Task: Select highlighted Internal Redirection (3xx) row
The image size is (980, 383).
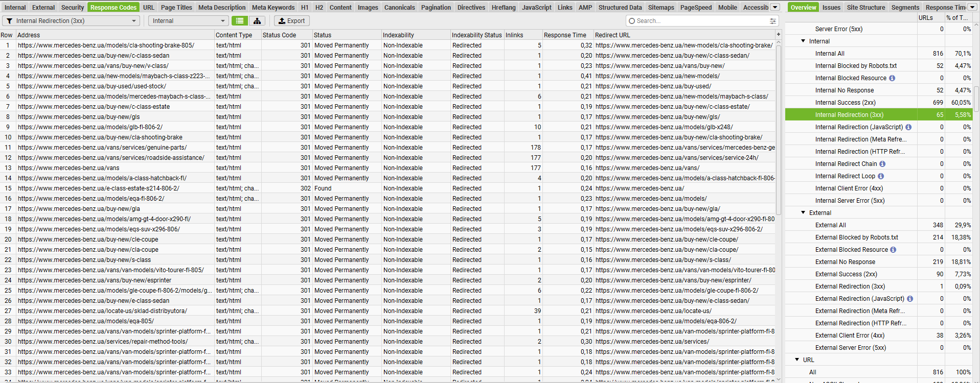Action: [878, 115]
